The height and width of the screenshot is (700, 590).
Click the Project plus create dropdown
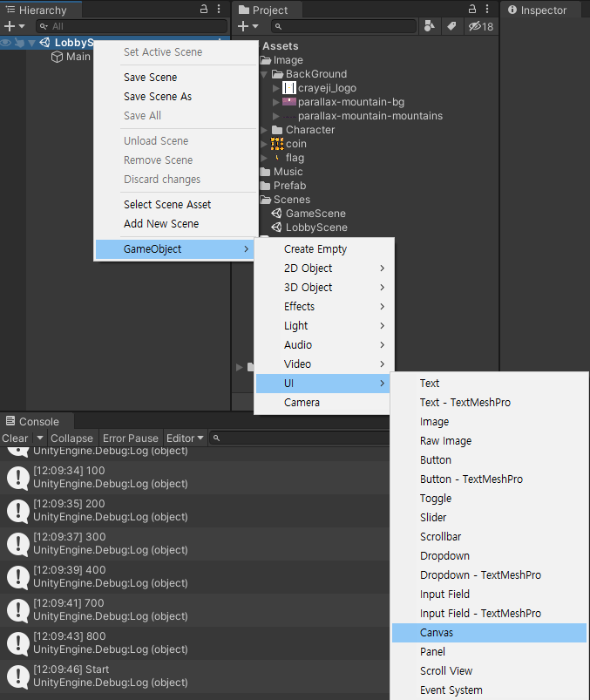[x=248, y=26]
